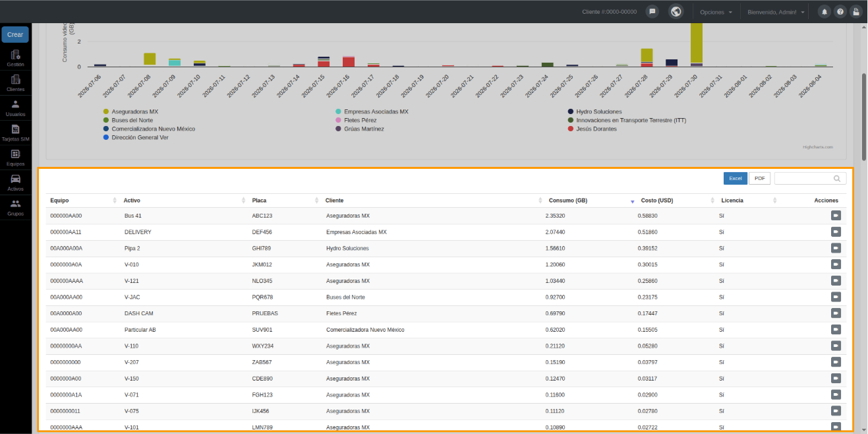The height and width of the screenshot is (434, 868).
Task: Click the Crear button
Action: tap(15, 34)
